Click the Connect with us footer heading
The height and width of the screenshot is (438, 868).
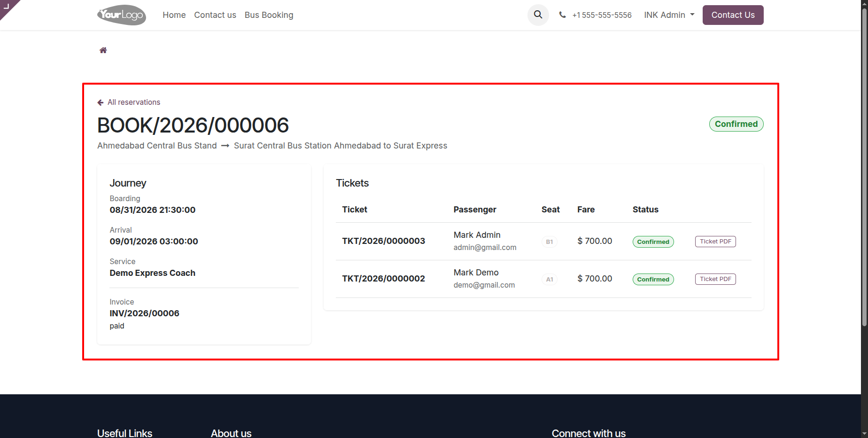[x=589, y=433]
